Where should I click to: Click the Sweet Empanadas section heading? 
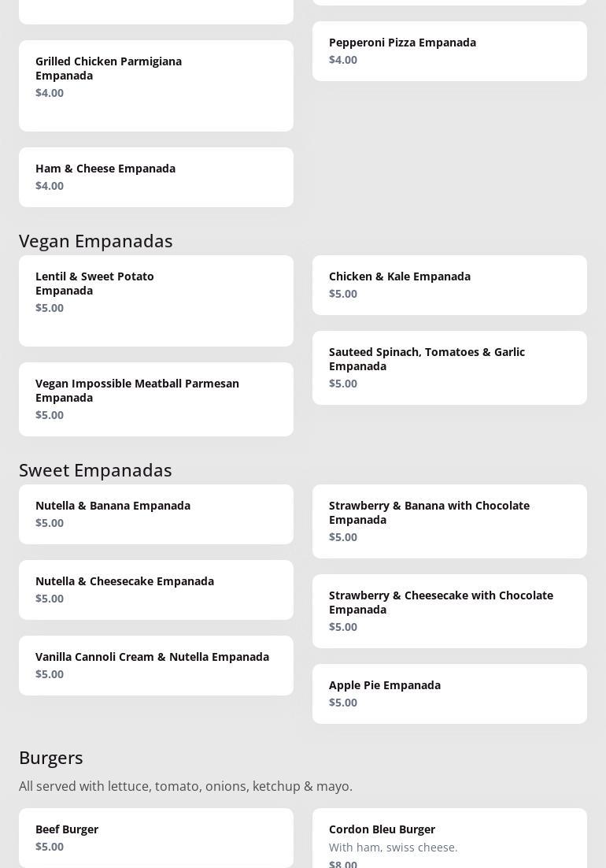coord(95,469)
